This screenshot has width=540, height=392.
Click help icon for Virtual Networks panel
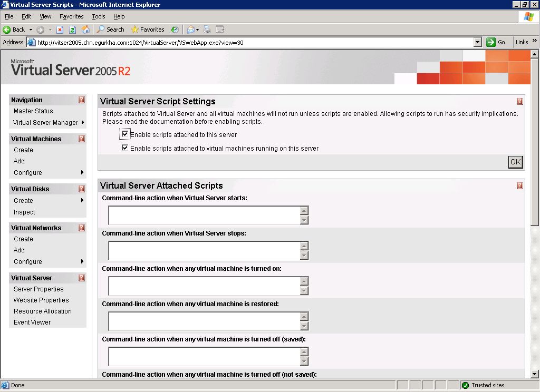tap(82, 228)
